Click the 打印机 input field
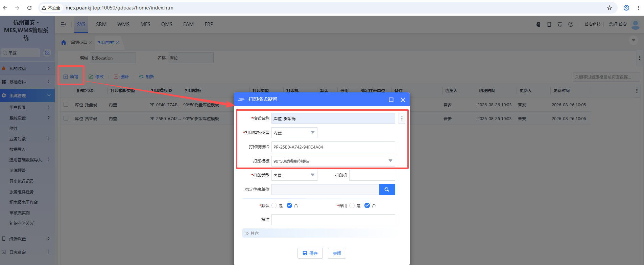The height and width of the screenshot is (265, 644). (x=372, y=175)
